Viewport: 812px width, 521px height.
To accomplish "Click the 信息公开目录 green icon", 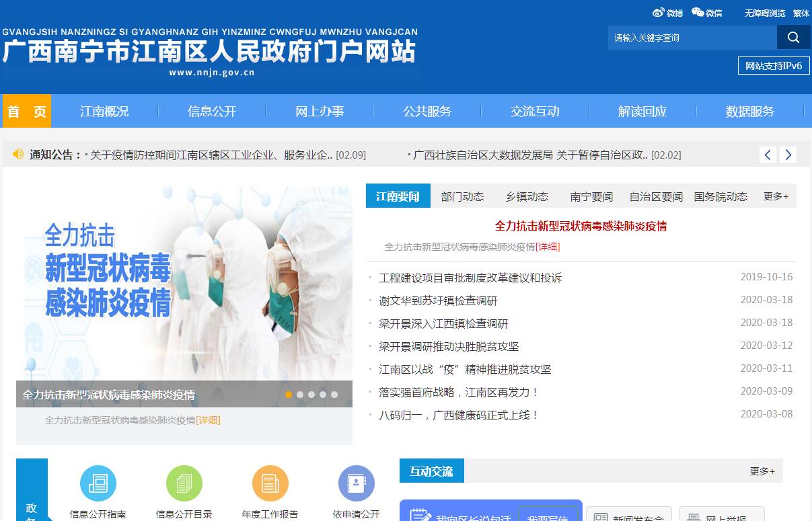I will coord(184,483).
